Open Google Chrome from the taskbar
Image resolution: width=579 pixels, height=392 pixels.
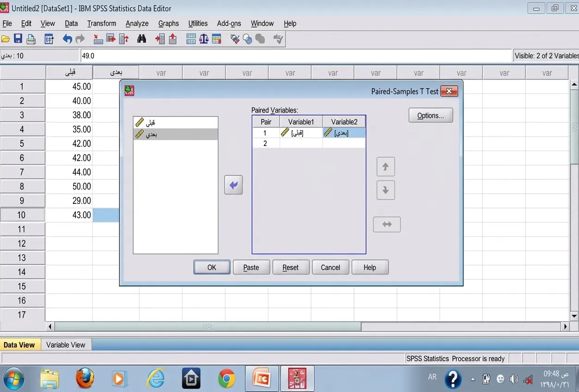click(x=226, y=379)
